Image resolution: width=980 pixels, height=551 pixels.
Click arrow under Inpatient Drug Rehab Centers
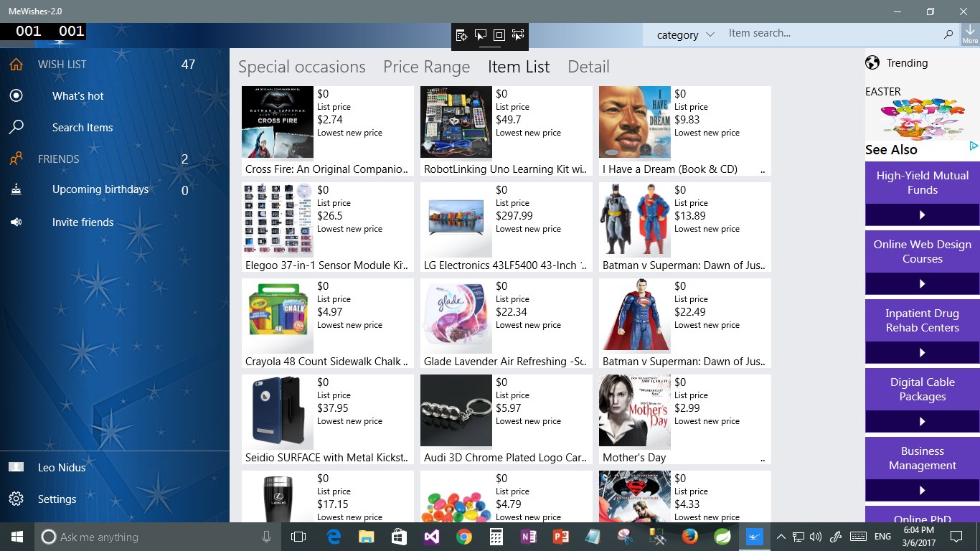(x=923, y=353)
